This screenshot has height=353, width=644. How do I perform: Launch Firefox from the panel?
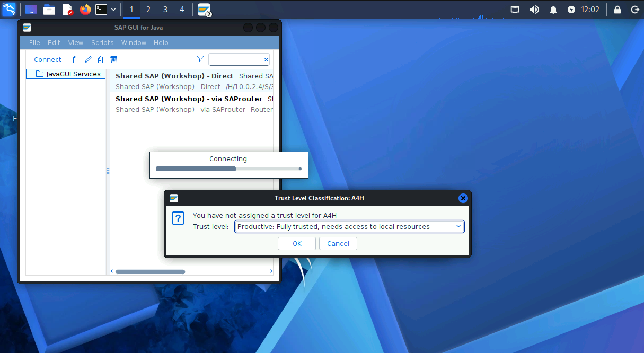click(x=85, y=10)
